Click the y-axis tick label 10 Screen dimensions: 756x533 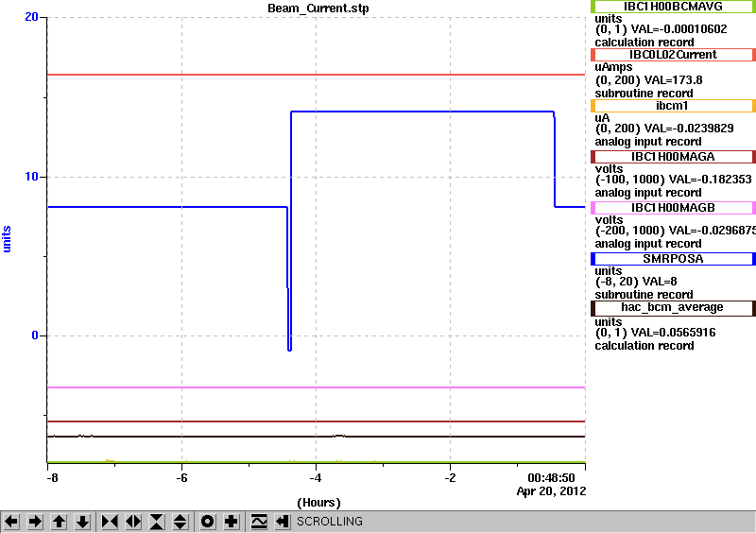coord(31,177)
